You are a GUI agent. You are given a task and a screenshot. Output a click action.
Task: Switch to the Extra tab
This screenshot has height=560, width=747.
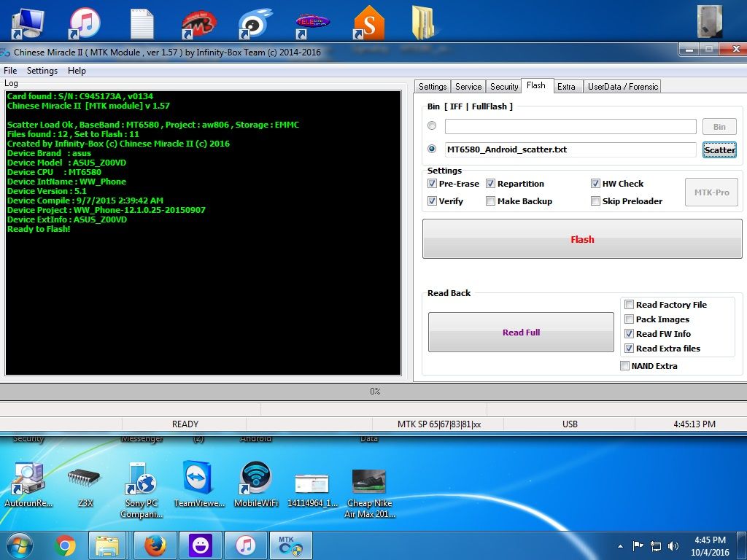[x=566, y=86]
